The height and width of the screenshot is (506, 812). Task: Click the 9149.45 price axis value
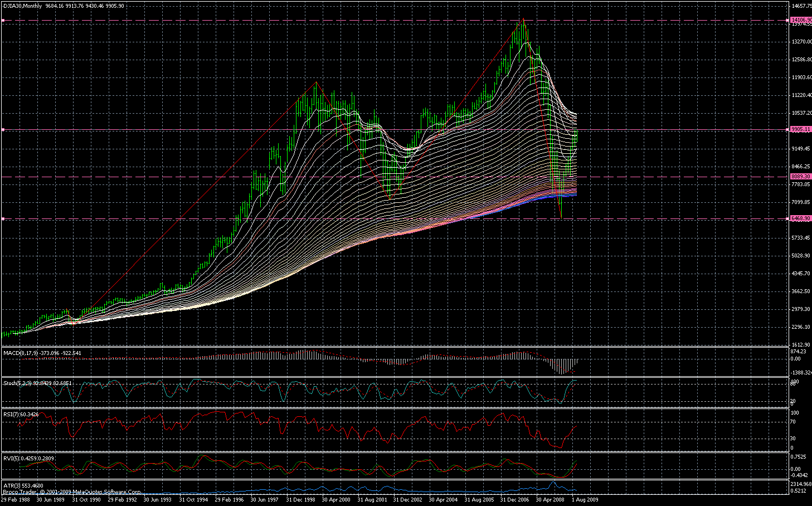[801, 149]
